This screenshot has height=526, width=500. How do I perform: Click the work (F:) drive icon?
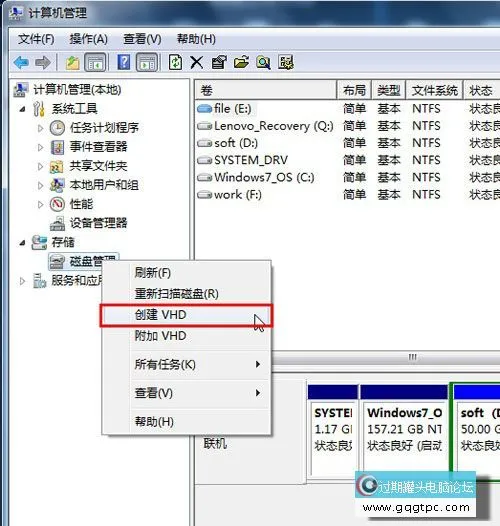pos(204,195)
